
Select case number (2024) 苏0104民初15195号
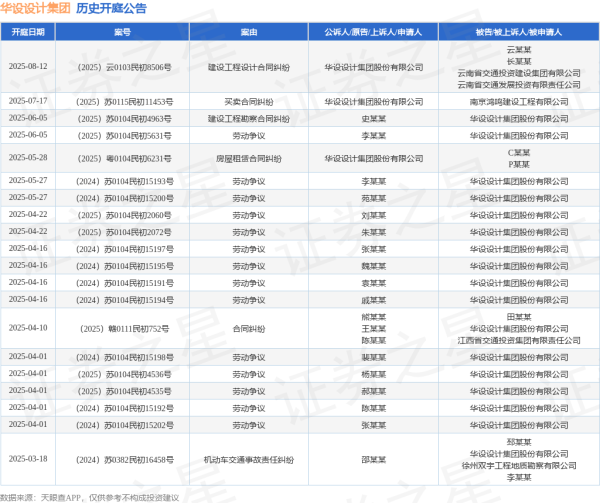pyautogui.click(x=124, y=266)
